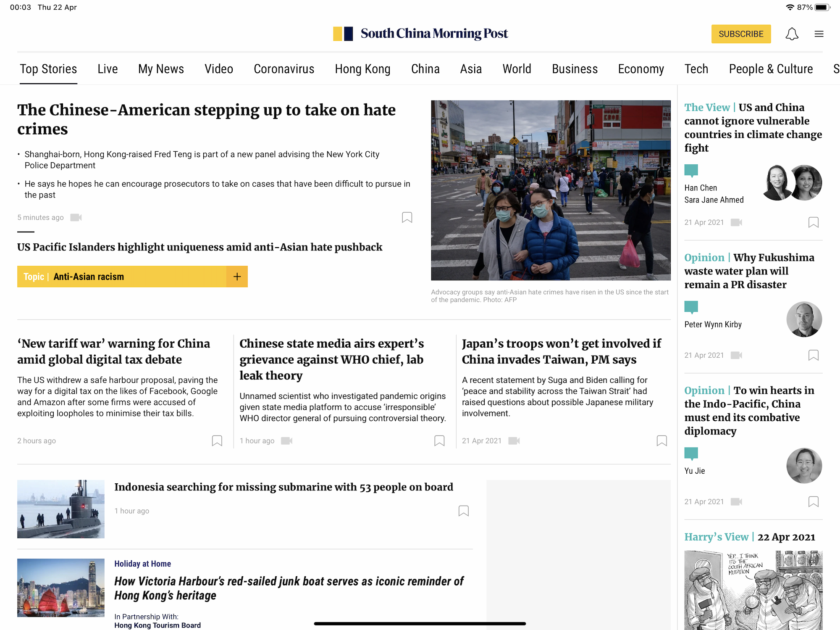Open the hamburger menu icon
This screenshot has height=630, width=840.
tap(819, 34)
